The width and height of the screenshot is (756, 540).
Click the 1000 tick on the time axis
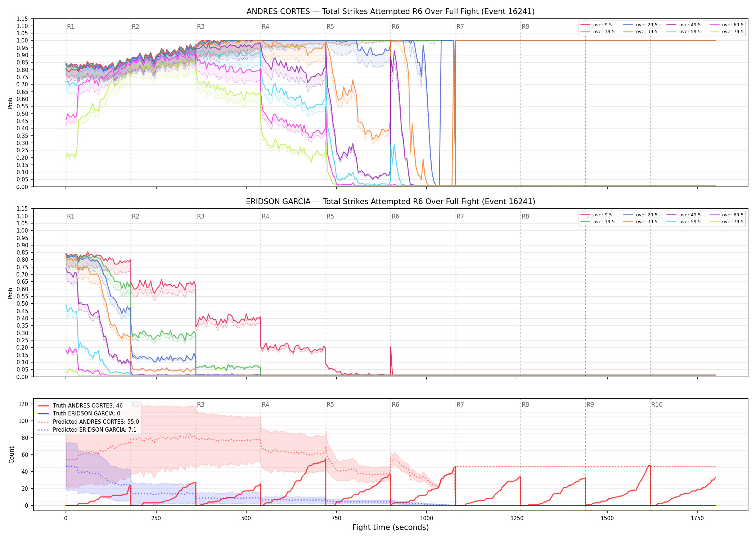click(427, 518)
